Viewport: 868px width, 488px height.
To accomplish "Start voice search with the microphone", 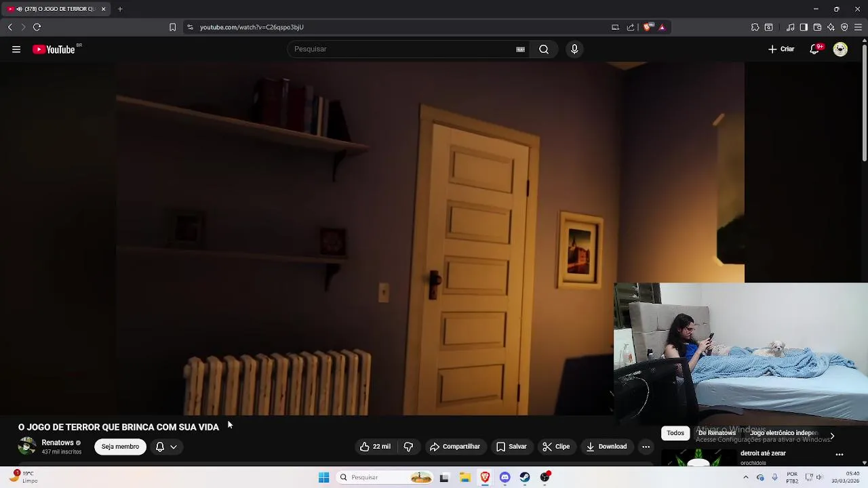I will point(574,49).
